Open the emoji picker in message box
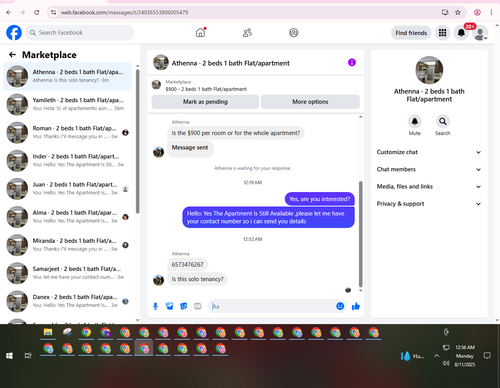The width and height of the screenshot is (500, 388). [340, 306]
